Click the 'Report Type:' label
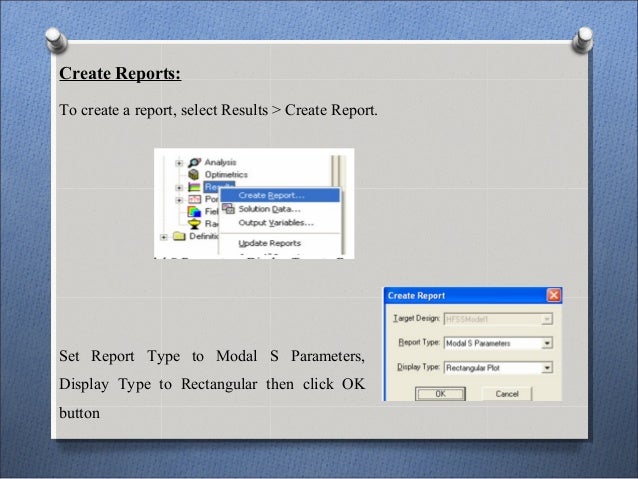 coord(419,343)
